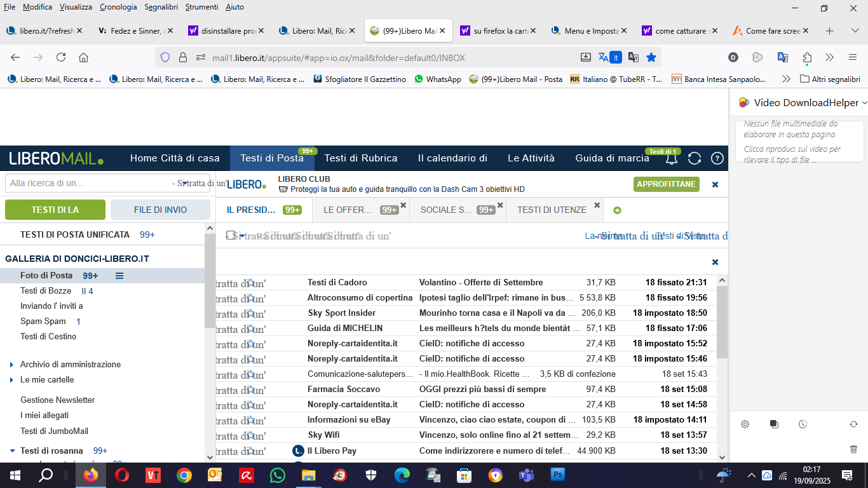Open the Segnalibri menu

[161, 7]
